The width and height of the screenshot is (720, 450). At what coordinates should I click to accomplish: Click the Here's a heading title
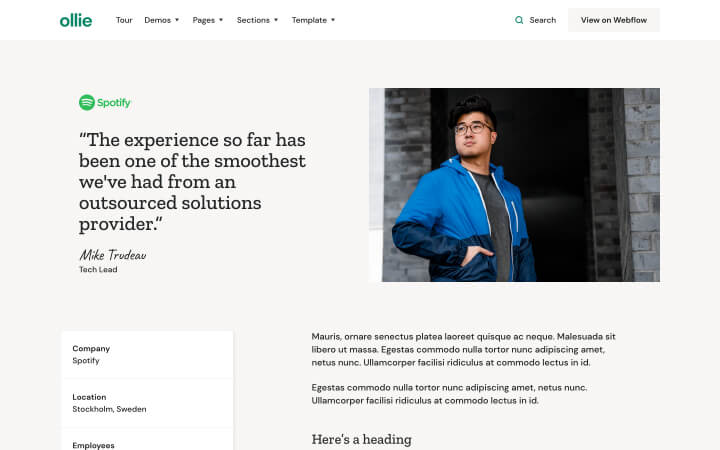[361, 439]
